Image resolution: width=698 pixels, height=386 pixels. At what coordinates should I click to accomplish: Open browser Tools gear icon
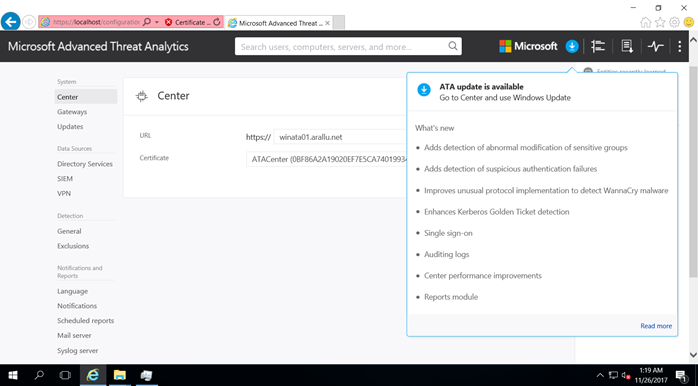(674, 22)
